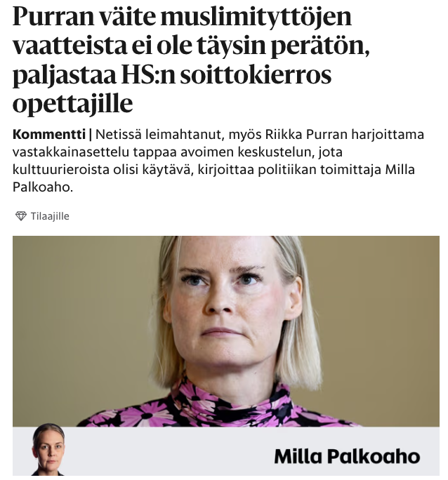Screen dimensions: 448x480
Task: Click the word "opettajille" in the headline
Action: pos(72,104)
